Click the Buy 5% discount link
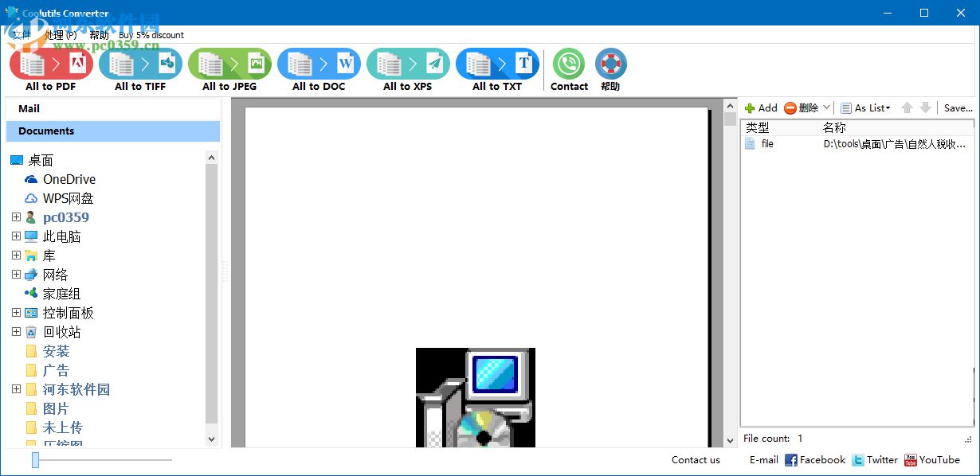Screen dimensions: 980x476 click(x=151, y=34)
